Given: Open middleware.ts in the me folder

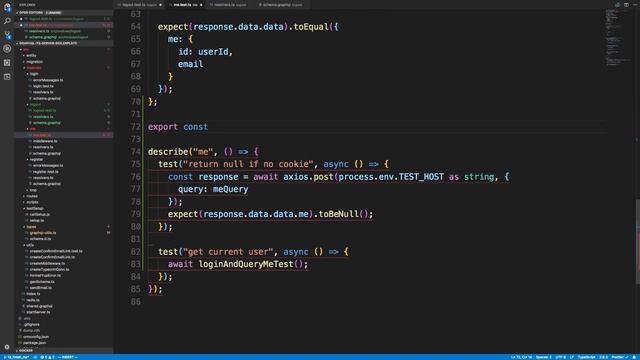Looking at the screenshot, I should [45, 141].
